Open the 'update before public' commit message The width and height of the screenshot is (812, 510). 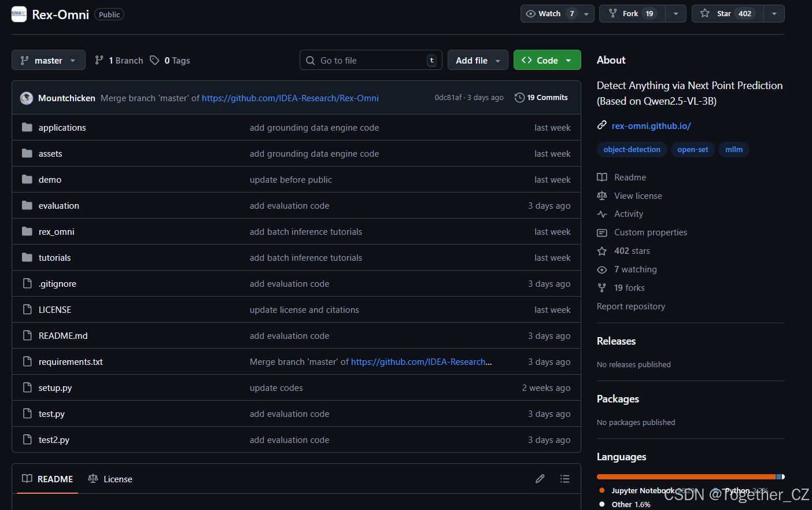(291, 180)
